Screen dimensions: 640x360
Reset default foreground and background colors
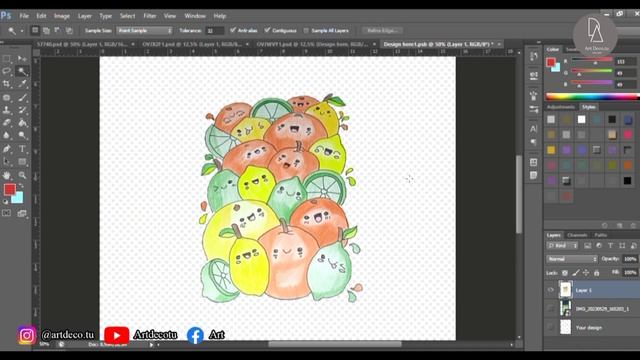pos(6,202)
